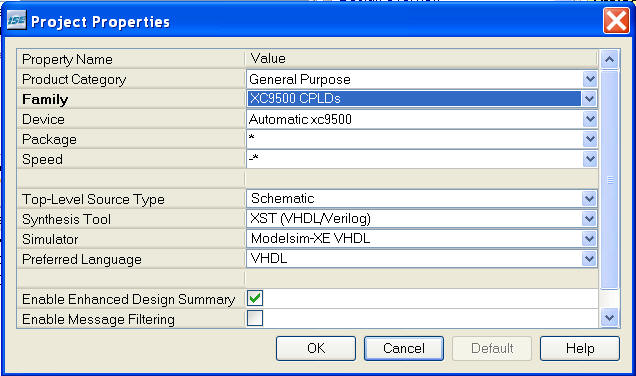Click the vertical scrollbar thumb
This screenshot has width=636, height=376.
[x=609, y=180]
